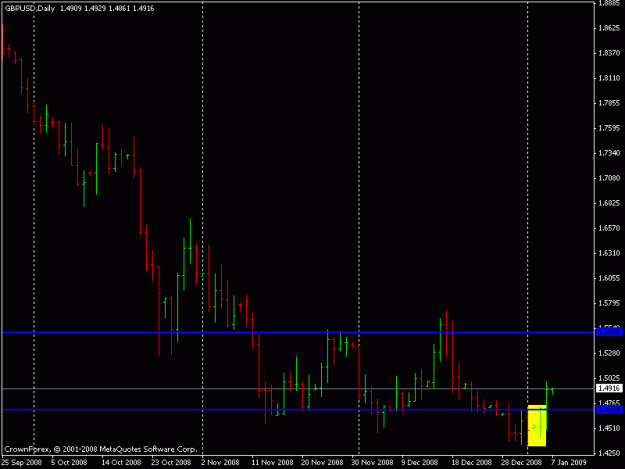The height and width of the screenshot is (469, 625).
Task: Select the 1.5500 blue horizontal line label
Action: tap(609, 332)
